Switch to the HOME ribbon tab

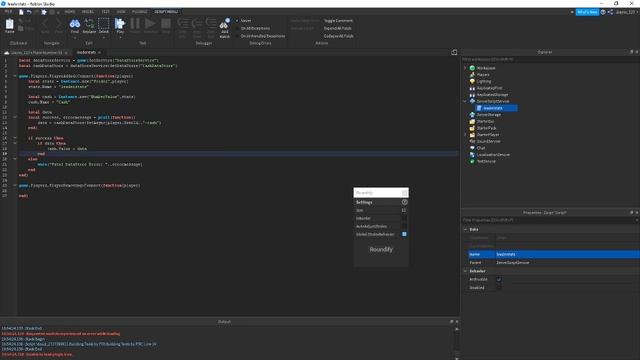click(x=70, y=12)
